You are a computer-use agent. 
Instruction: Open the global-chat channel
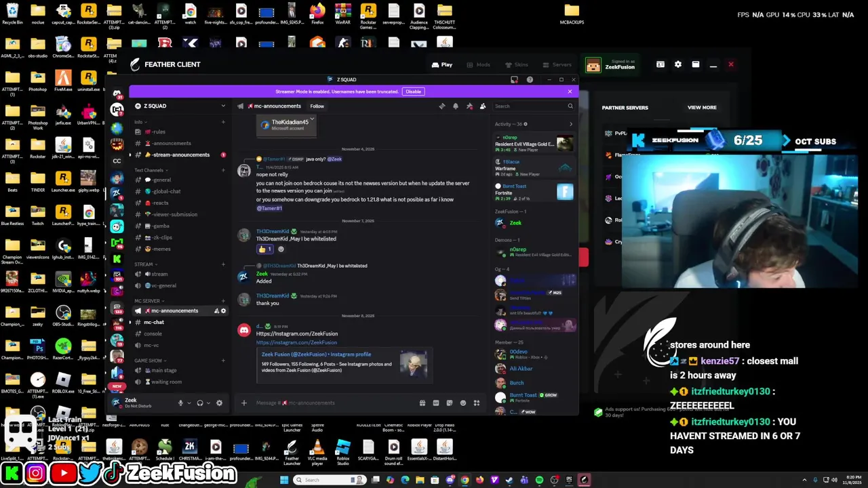(180, 192)
